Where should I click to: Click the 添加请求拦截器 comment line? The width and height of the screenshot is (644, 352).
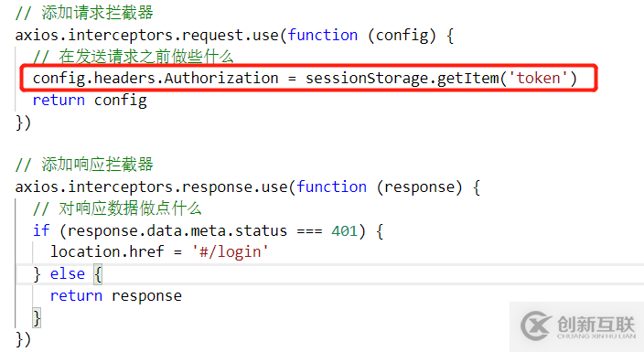click(84, 13)
